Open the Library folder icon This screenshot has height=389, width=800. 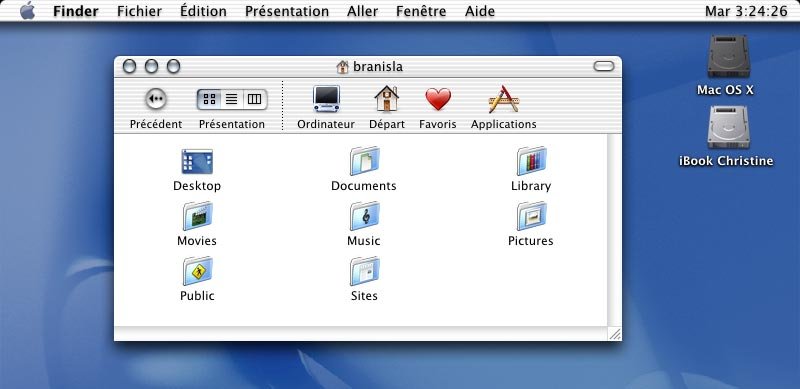coord(531,161)
